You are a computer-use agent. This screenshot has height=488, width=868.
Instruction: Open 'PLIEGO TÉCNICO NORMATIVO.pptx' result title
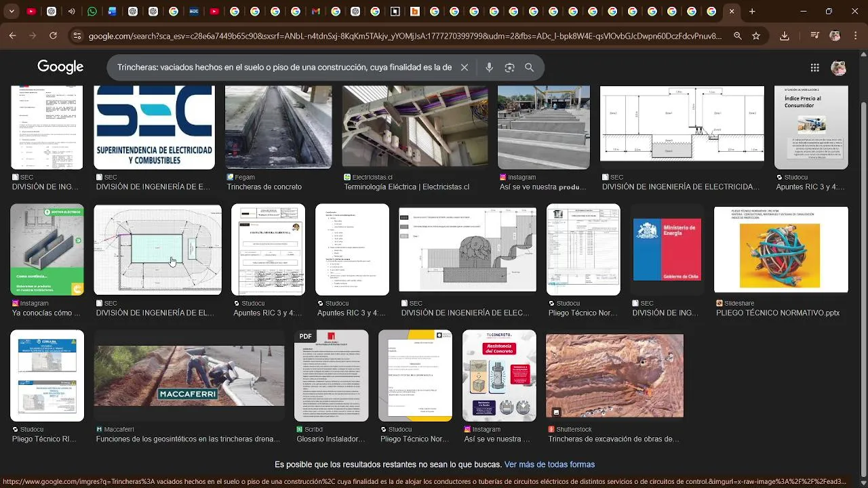pos(778,313)
